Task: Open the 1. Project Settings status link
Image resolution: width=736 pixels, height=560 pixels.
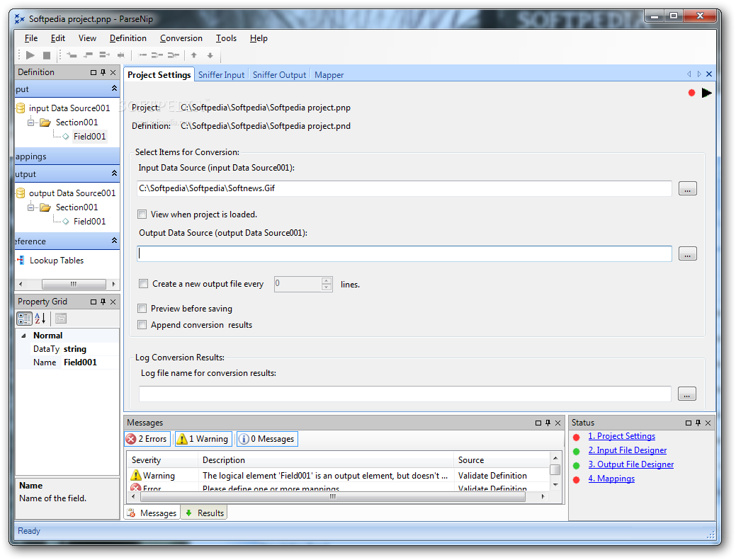Action: [x=621, y=436]
